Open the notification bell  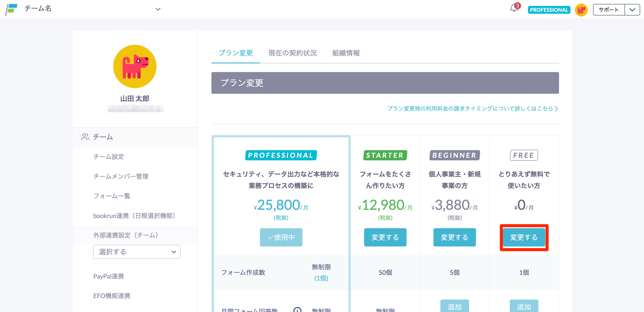[x=514, y=8]
